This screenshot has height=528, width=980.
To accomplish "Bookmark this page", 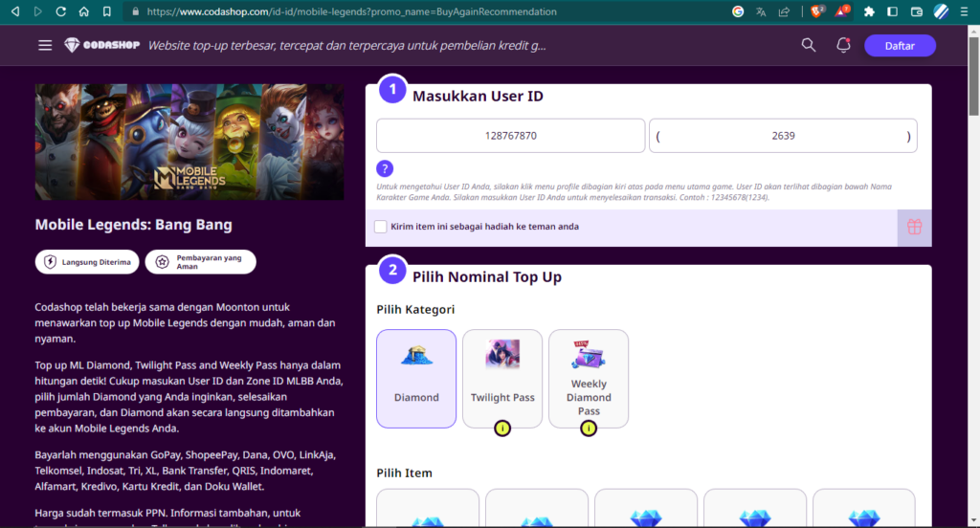I will (107, 11).
